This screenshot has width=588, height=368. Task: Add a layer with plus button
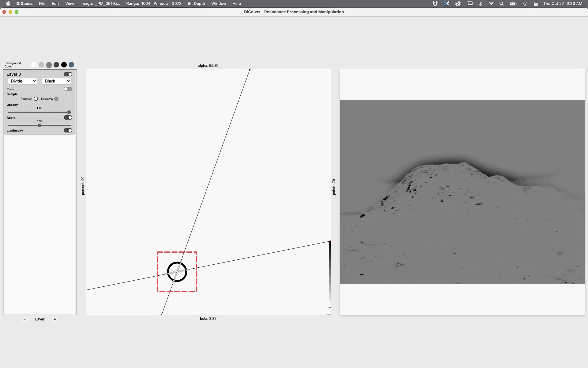pos(55,319)
